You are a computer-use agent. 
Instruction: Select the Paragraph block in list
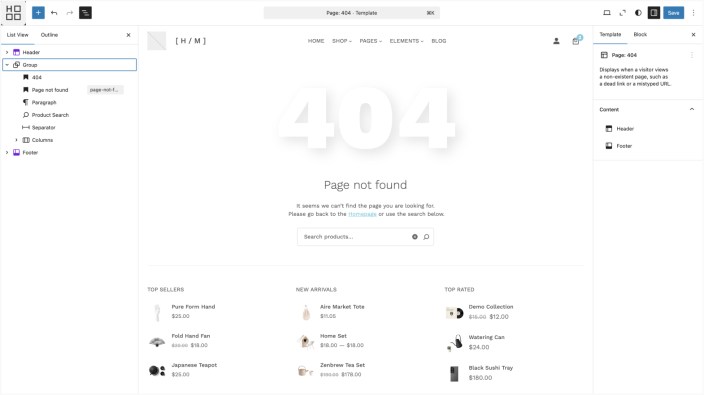(44, 102)
